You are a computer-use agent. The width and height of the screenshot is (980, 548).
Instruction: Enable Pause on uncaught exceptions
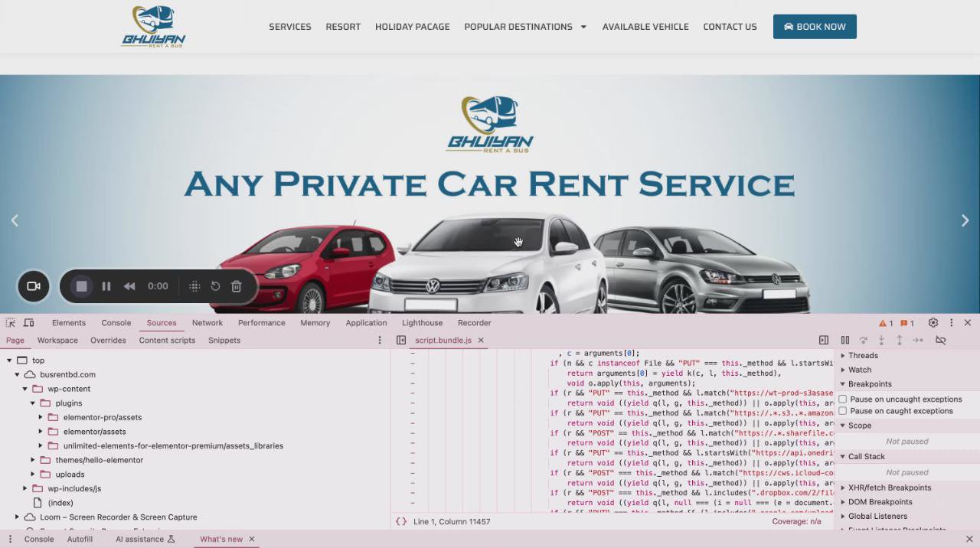tap(843, 400)
